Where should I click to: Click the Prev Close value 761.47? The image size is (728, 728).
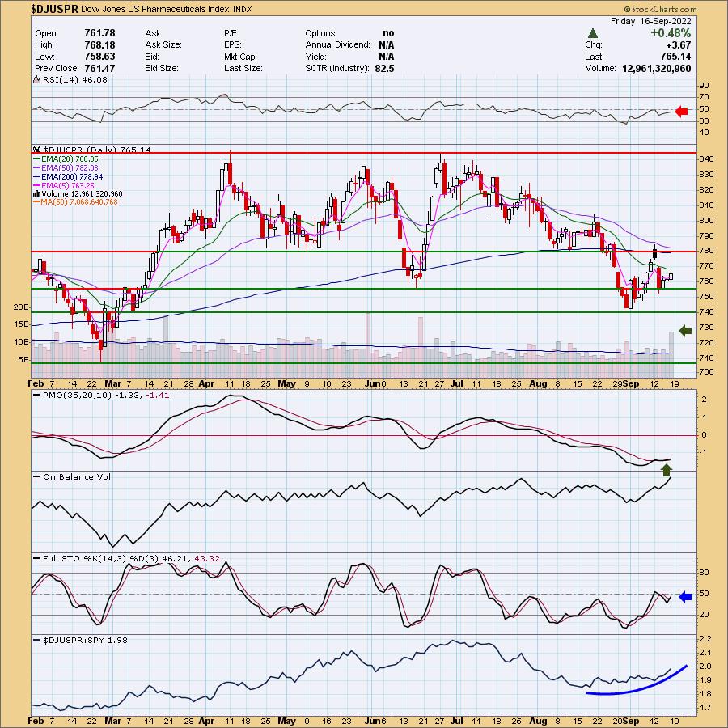(99, 68)
